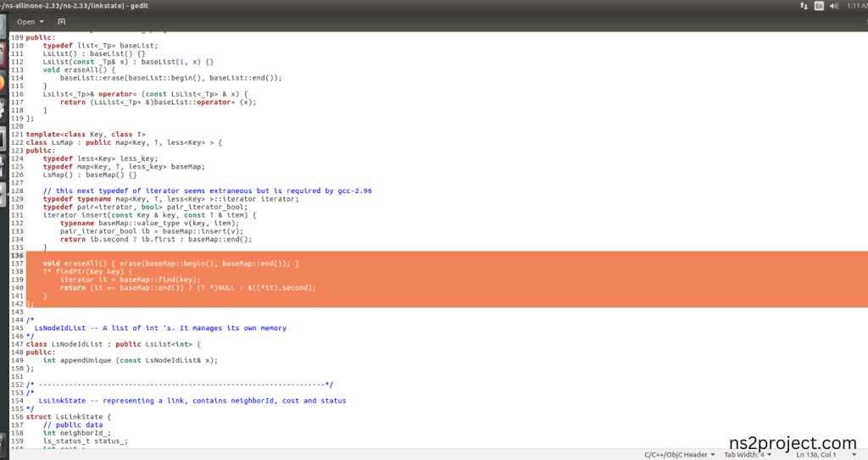
Task: Open the sound volume indicator
Action: (x=834, y=6)
